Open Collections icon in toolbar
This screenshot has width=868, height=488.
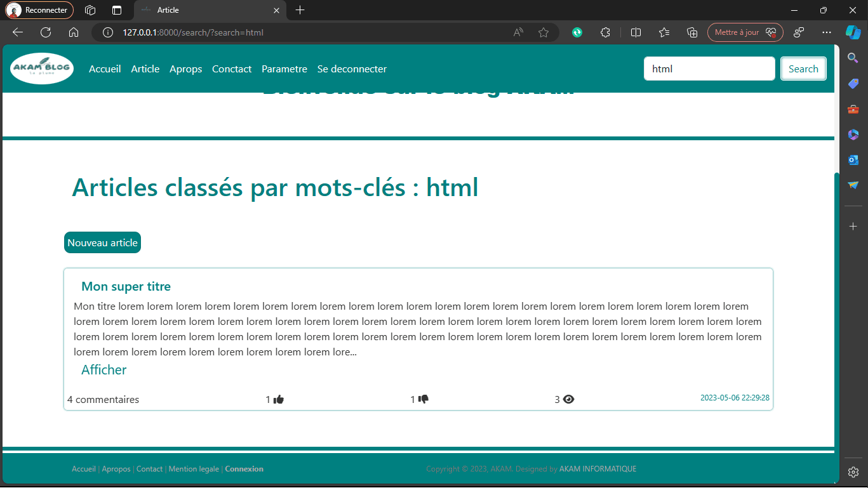(693, 32)
